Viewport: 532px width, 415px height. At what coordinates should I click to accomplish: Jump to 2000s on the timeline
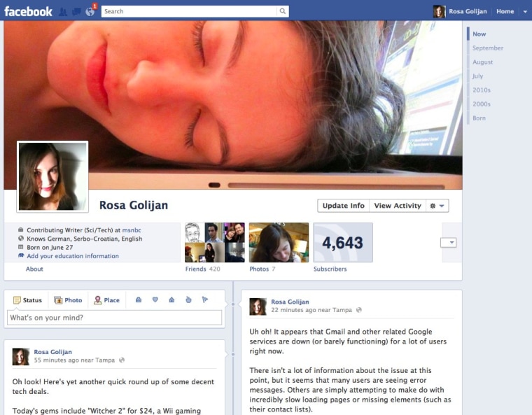coord(482,104)
